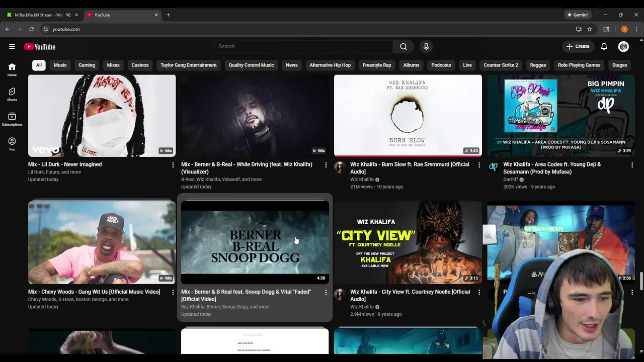Open Burn Slow ft. Rae Sremmurd title
This screenshot has height=362, width=644.
(x=410, y=168)
